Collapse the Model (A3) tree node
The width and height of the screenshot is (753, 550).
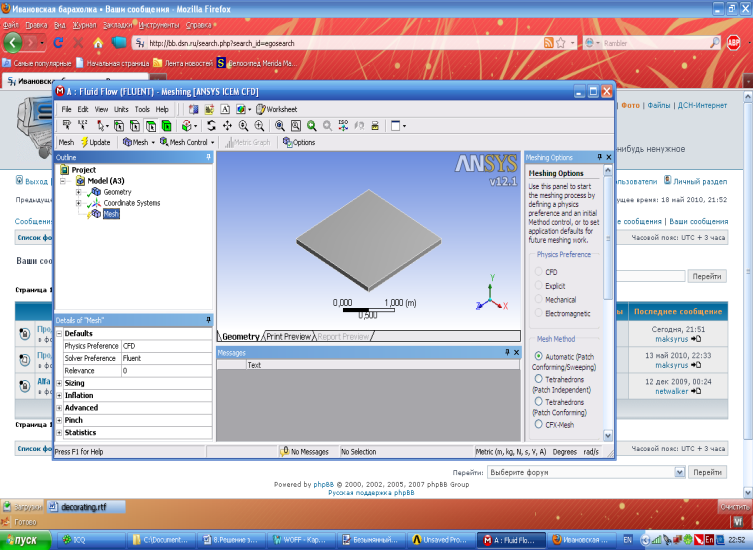[x=63, y=181]
